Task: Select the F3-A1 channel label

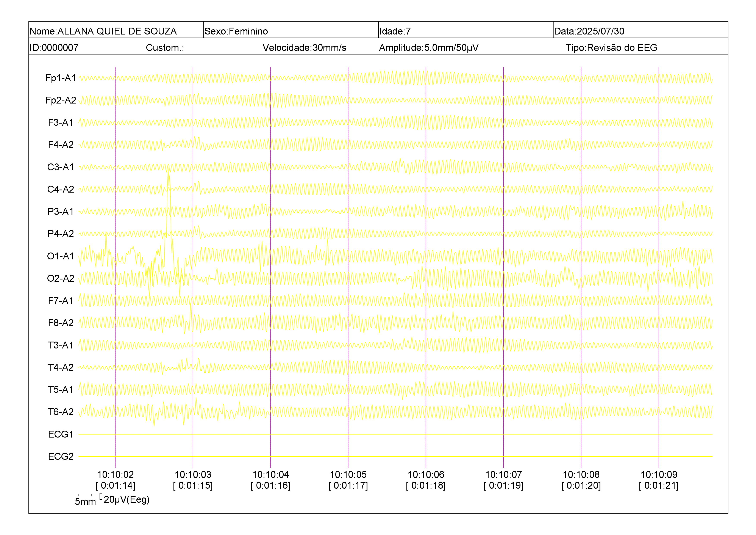Action: click(61, 122)
